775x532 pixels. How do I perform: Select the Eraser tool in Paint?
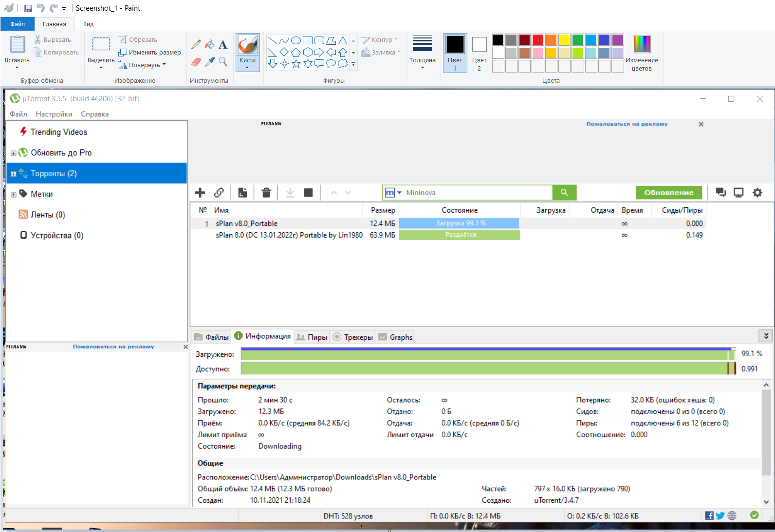196,61
